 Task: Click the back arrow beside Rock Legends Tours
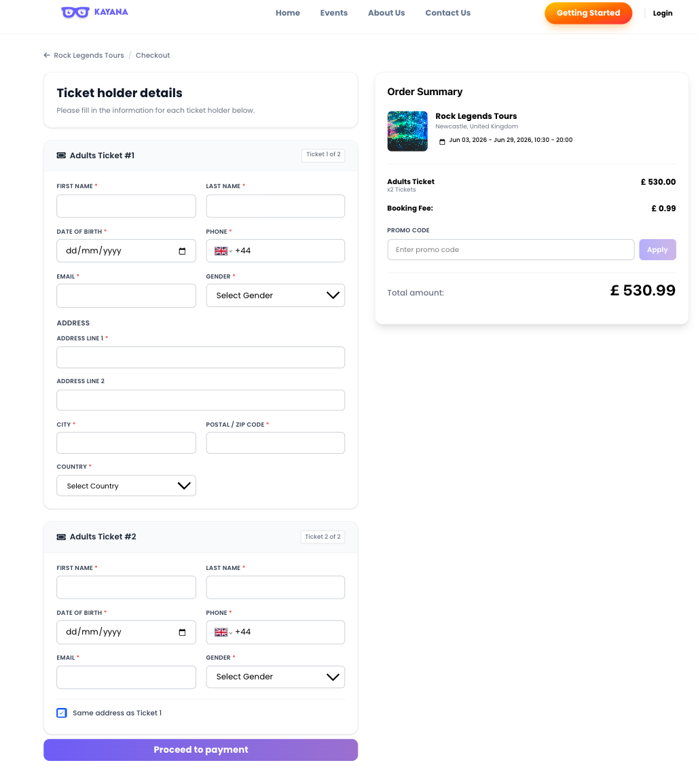coord(47,55)
